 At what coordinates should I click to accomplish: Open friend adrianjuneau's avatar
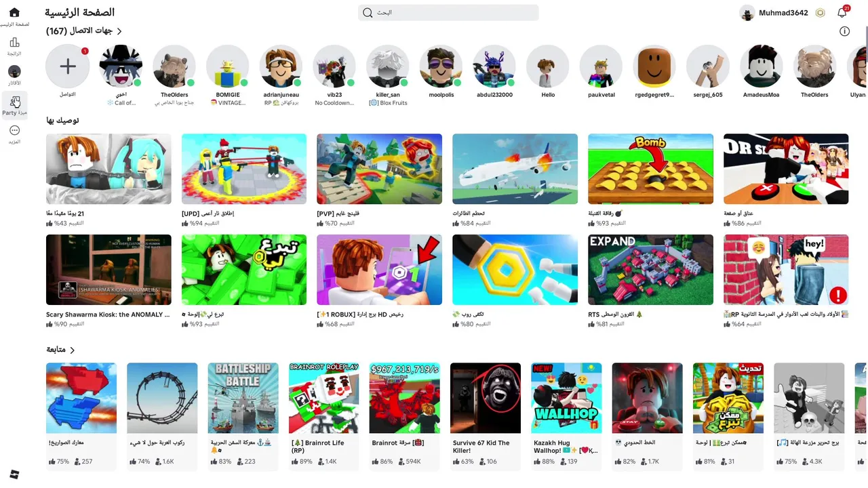click(281, 66)
